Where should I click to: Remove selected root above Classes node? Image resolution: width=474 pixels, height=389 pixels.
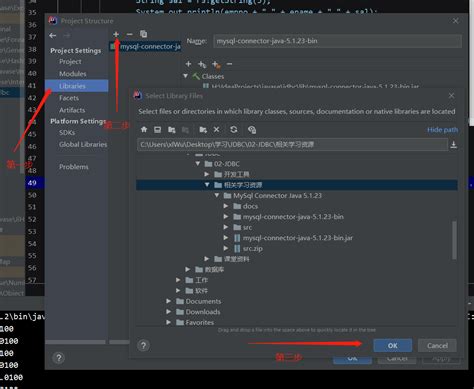(x=229, y=64)
